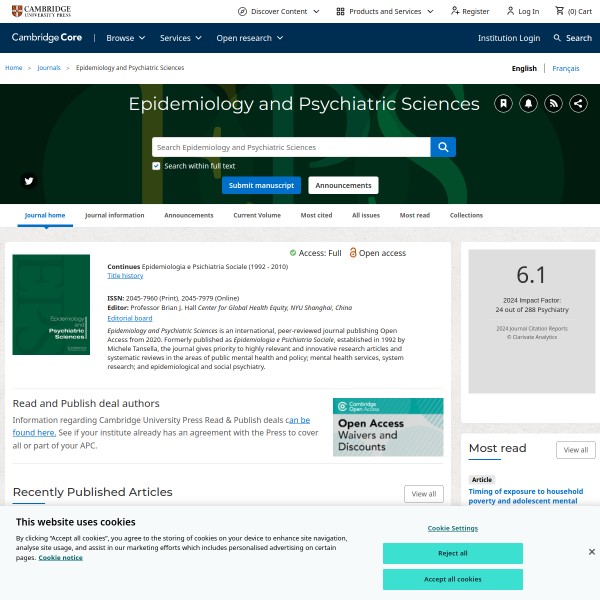
Task: Click the journal cover thumbnail
Action: (x=51, y=305)
